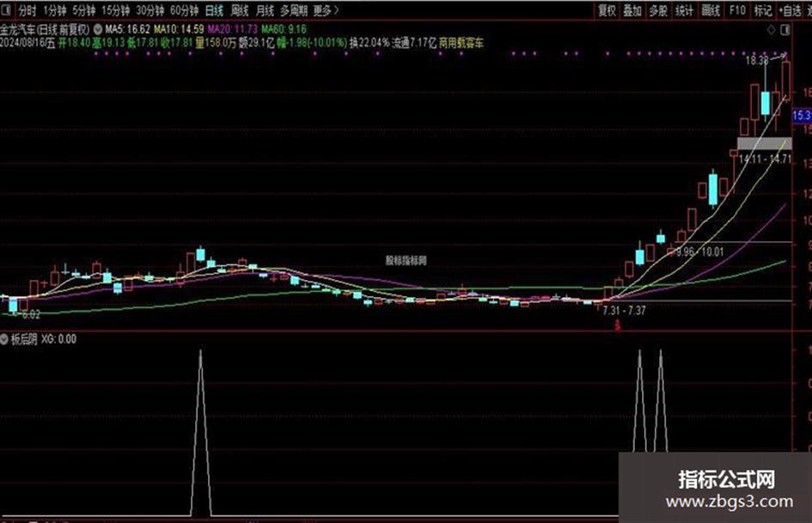Click the high price 高19.13
The image size is (812, 523).
tap(109, 43)
